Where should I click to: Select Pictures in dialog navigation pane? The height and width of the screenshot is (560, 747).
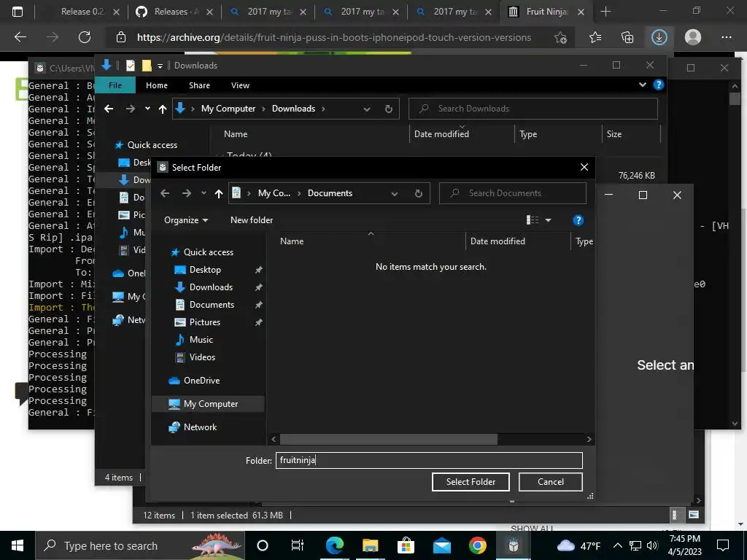[205, 322]
